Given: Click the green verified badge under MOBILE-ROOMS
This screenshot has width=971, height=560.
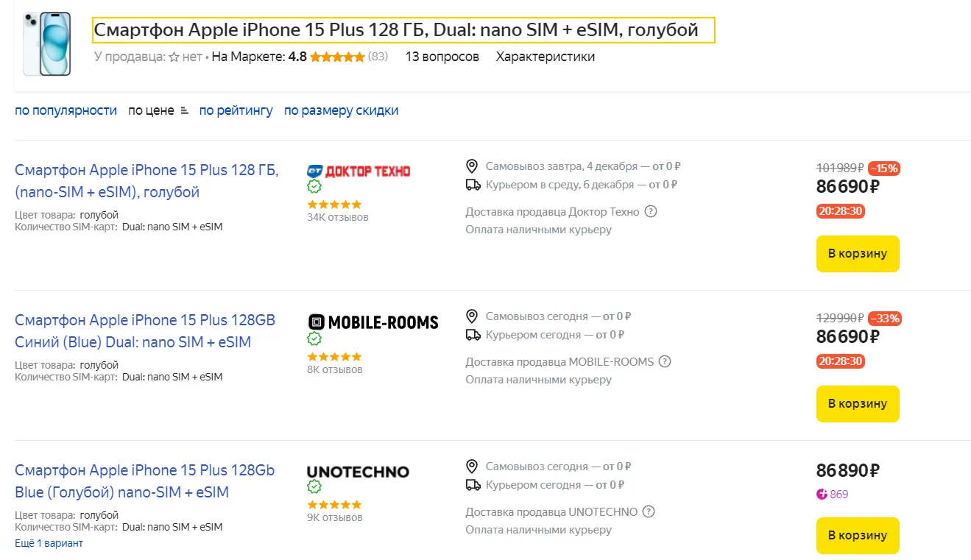Looking at the screenshot, I should coord(314,339).
